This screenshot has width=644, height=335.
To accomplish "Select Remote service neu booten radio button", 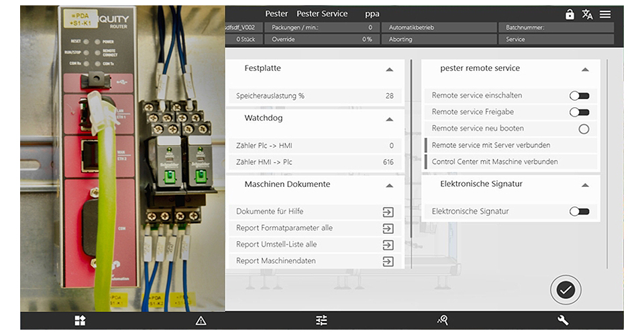I will pyautogui.click(x=584, y=129).
